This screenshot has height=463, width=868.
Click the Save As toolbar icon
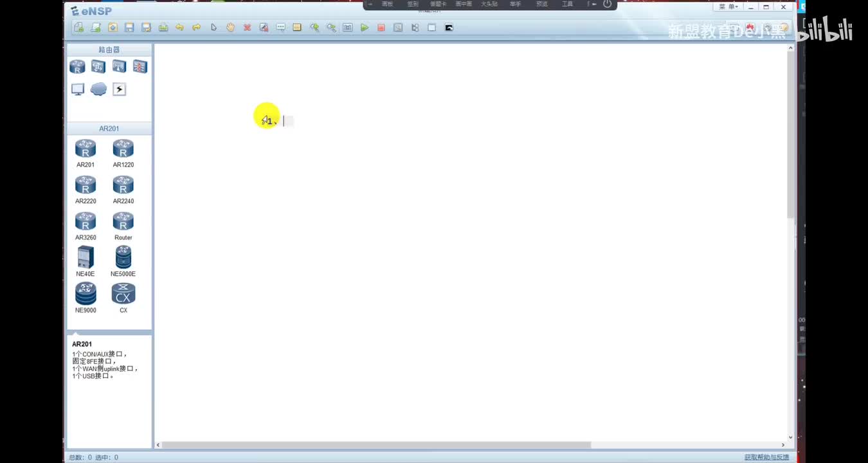146,28
